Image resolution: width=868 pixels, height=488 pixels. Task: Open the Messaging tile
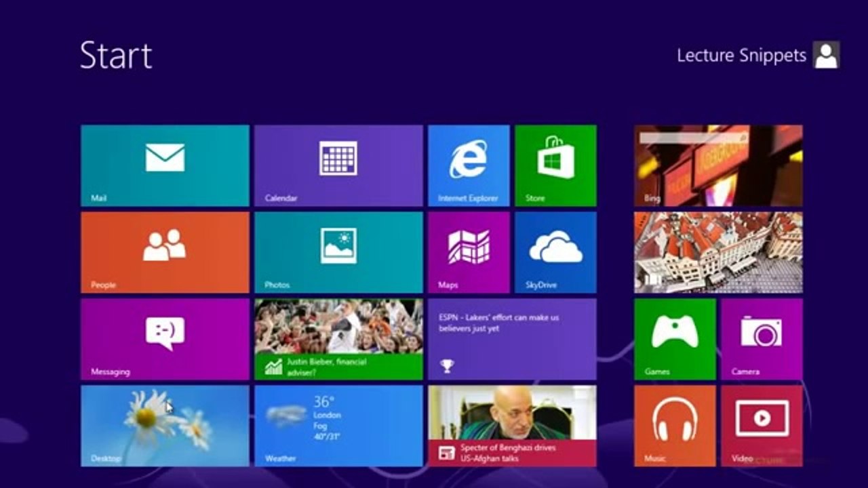point(165,339)
